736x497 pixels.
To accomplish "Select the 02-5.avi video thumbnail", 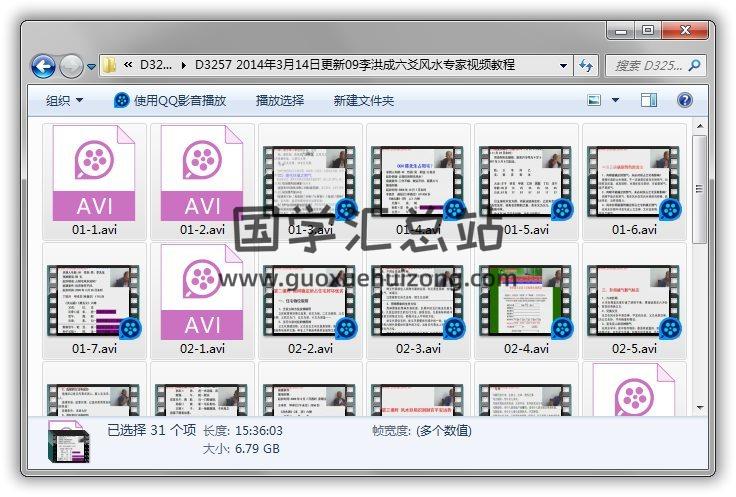I will (634, 302).
